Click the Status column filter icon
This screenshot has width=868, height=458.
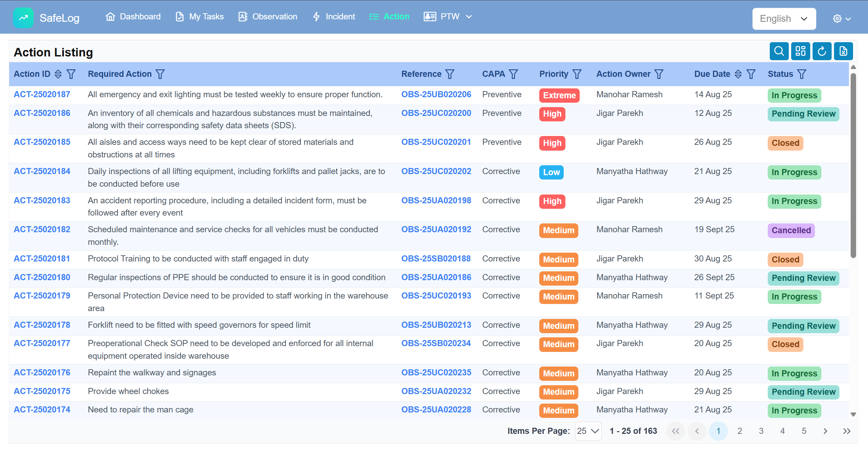(x=802, y=74)
